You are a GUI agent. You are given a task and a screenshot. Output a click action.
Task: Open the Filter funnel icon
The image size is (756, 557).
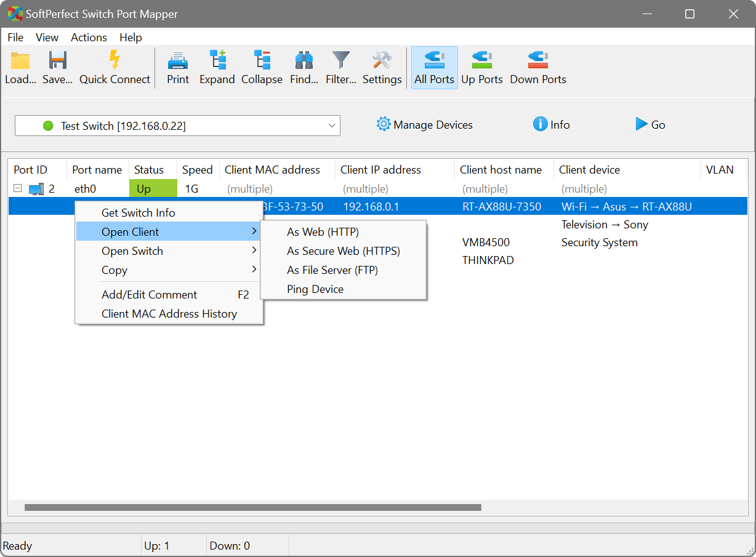[x=341, y=60]
